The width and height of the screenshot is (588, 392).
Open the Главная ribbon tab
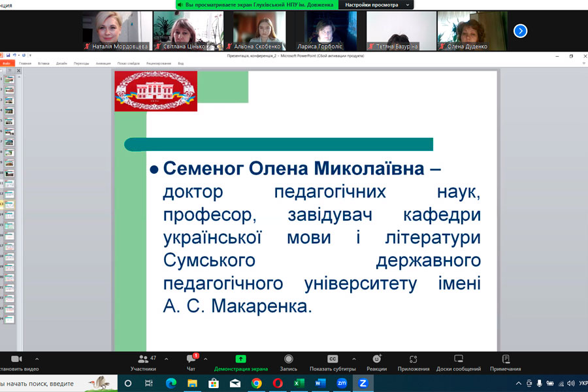click(x=25, y=63)
